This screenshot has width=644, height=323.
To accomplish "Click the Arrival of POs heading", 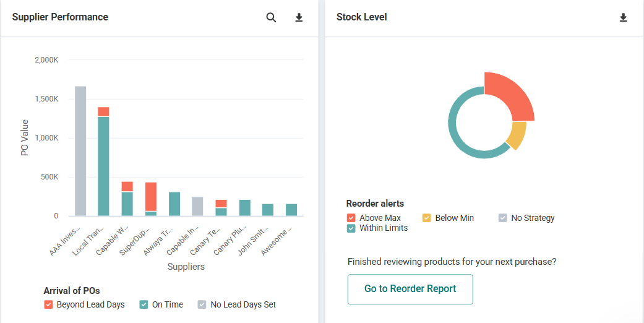I will pyautogui.click(x=72, y=291).
